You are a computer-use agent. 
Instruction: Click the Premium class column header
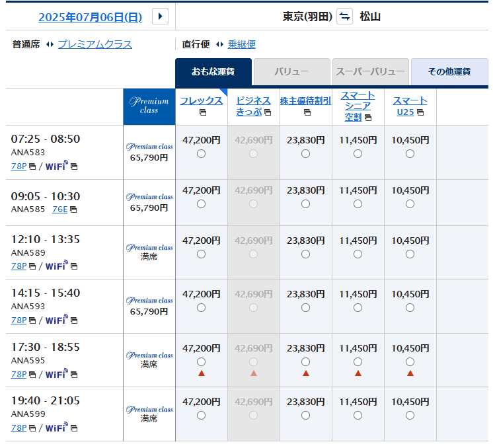pyautogui.click(x=149, y=106)
